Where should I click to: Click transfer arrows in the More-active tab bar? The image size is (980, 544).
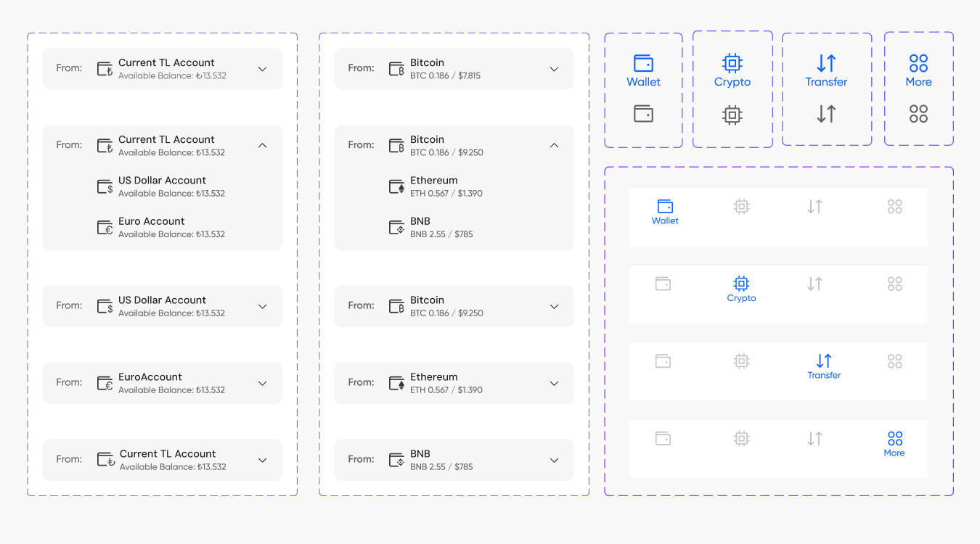click(x=814, y=439)
